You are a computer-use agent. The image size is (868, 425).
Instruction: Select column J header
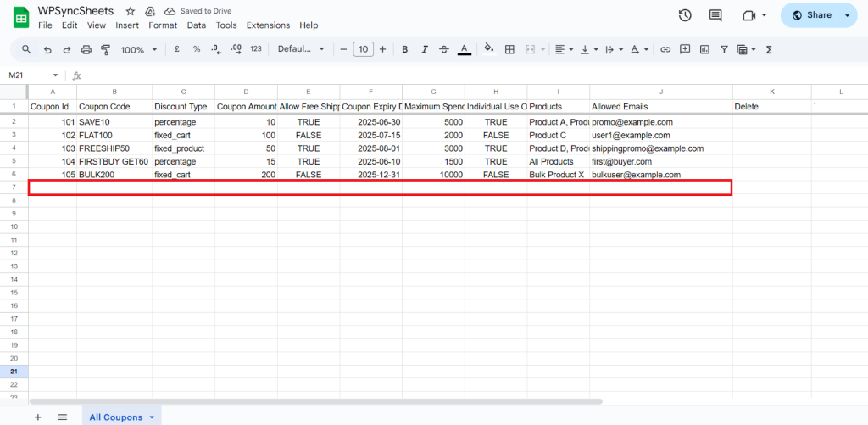pos(661,92)
